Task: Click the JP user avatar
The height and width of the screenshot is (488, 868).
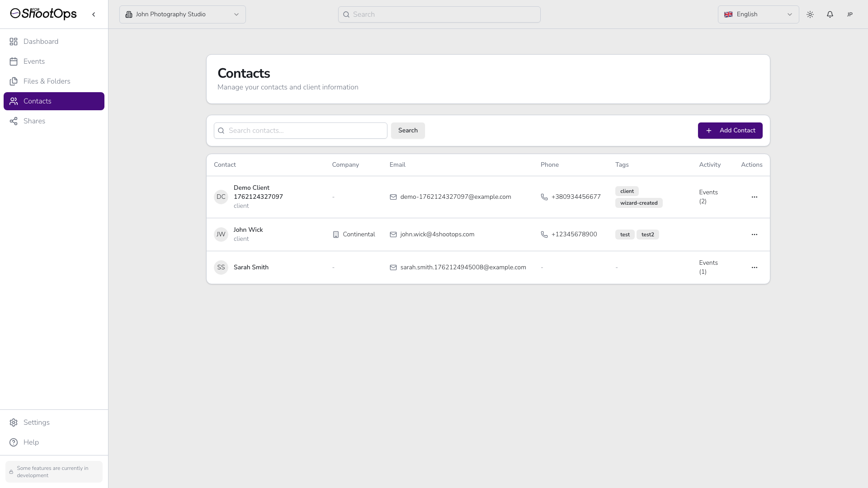Action: pyautogui.click(x=849, y=14)
